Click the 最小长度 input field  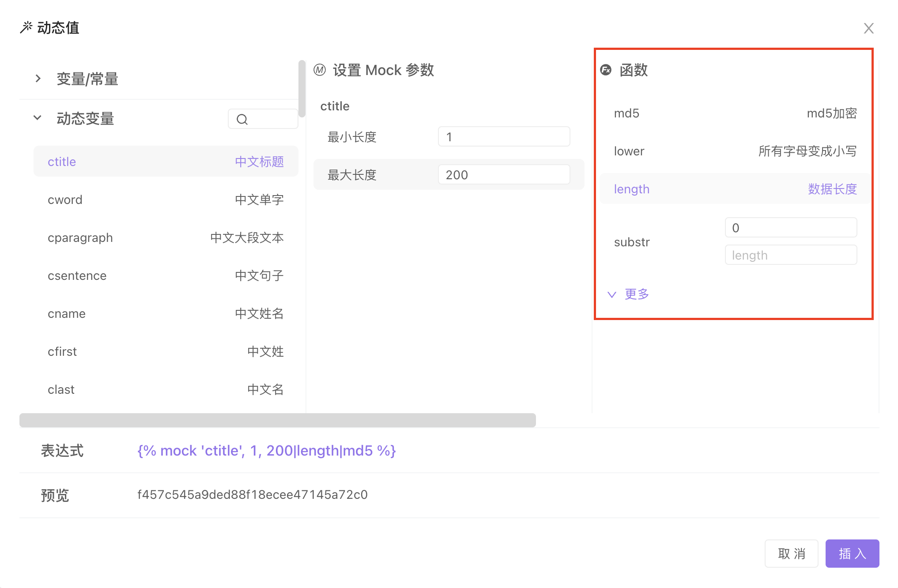coord(503,137)
